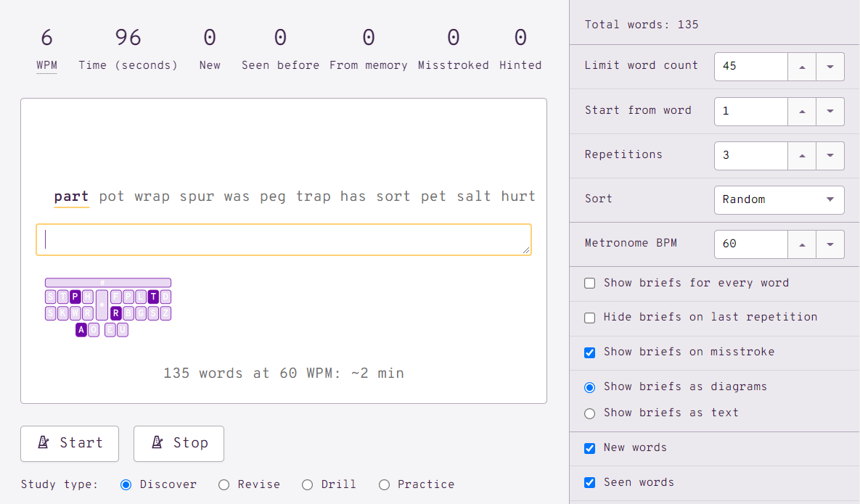Decrease the Limit word count value
Screen dimensions: 860x504
tap(830, 67)
